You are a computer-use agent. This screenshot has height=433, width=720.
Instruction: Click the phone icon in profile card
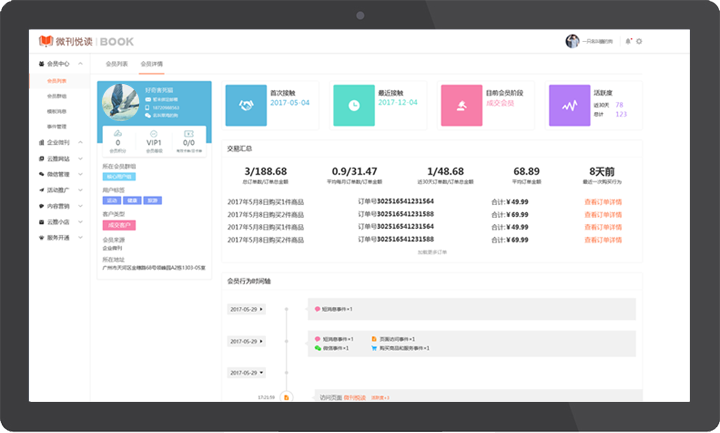(x=148, y=107)
